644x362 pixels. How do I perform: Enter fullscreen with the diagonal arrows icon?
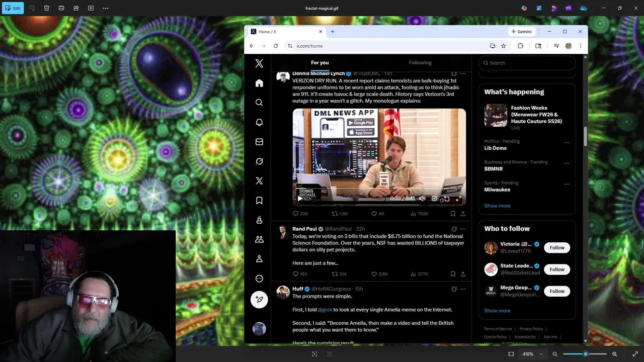pos(635,354)
